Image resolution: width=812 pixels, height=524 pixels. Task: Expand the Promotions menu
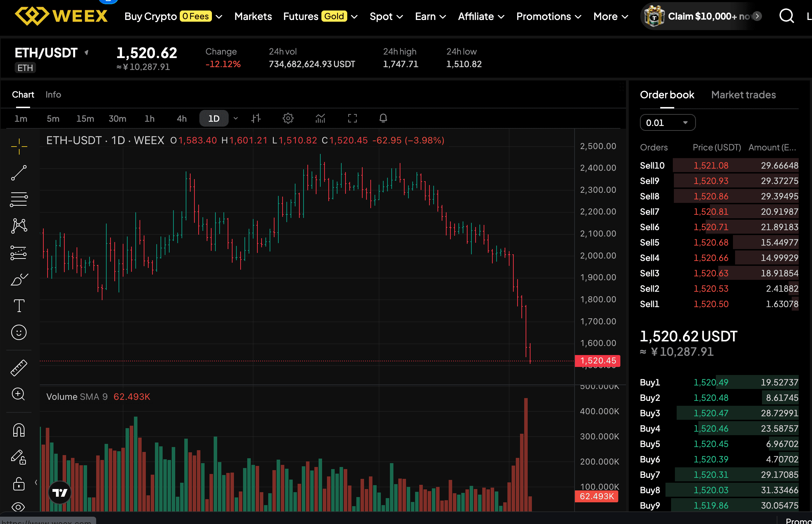[x=549, y=16]
